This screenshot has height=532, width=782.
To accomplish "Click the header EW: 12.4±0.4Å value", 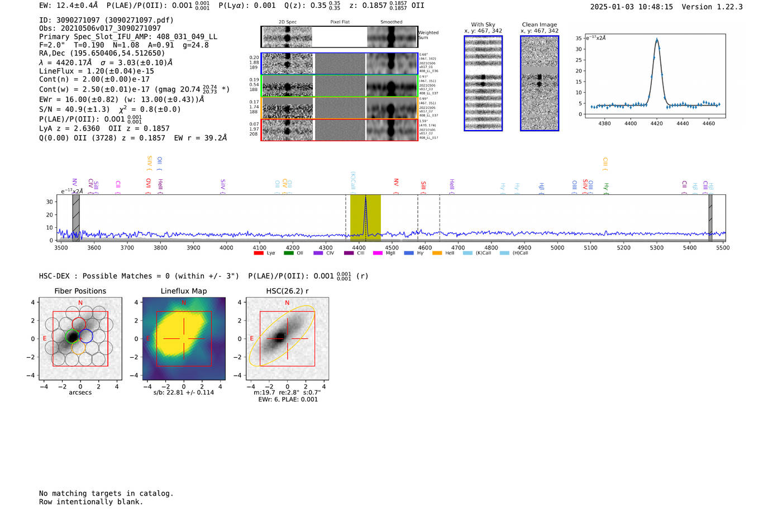I will coord(69,6).
